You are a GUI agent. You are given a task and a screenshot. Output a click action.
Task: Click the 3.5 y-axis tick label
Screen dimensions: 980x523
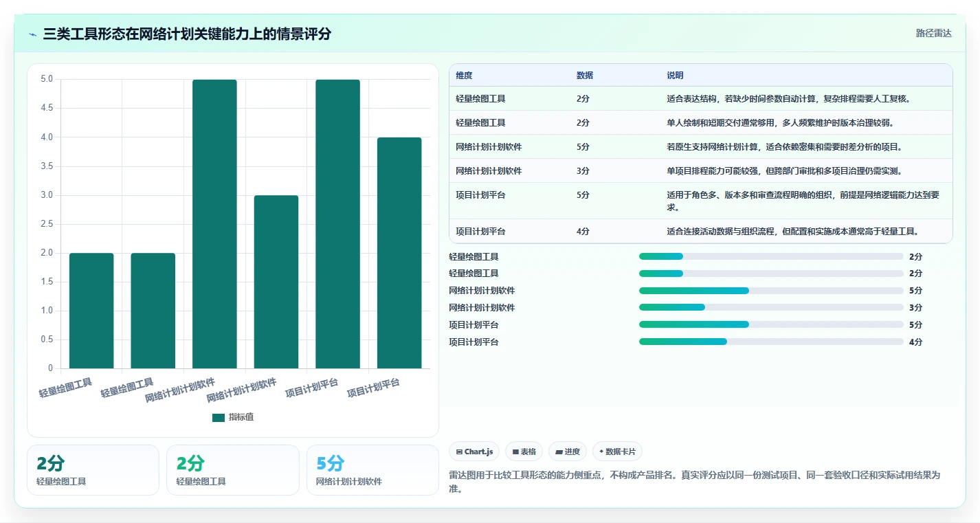tap(47, 166)
